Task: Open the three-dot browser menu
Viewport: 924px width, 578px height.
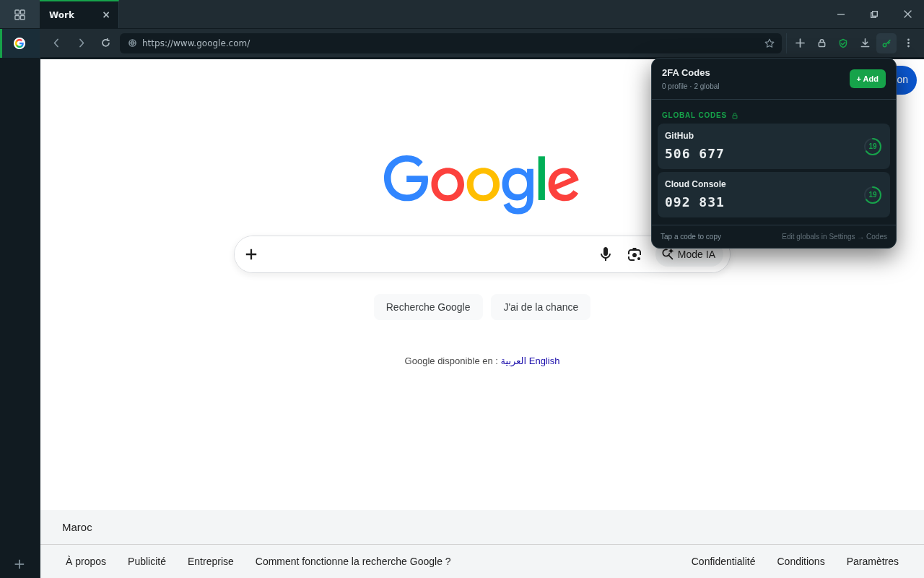Action: click(908, 43)
